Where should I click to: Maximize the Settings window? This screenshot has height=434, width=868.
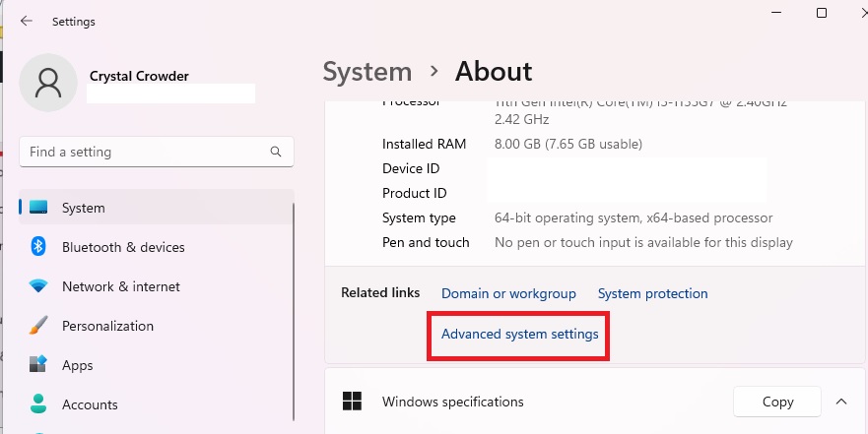[x=822, y=13]
